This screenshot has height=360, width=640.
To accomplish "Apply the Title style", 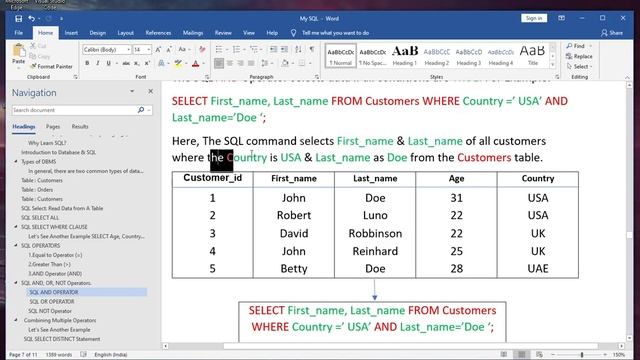I will click(532, 56).
